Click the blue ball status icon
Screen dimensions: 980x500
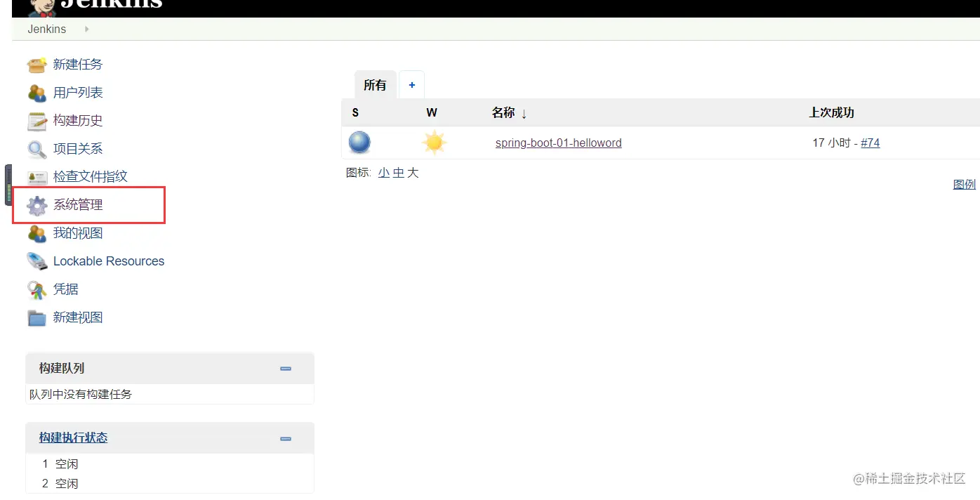[359, 143]
